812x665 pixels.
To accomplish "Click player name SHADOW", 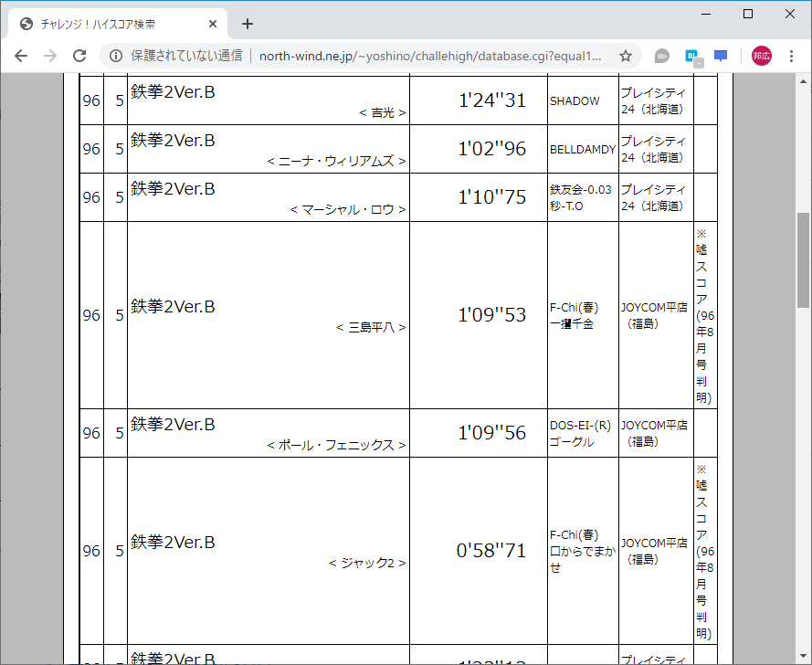I will (x=575, y=101).
